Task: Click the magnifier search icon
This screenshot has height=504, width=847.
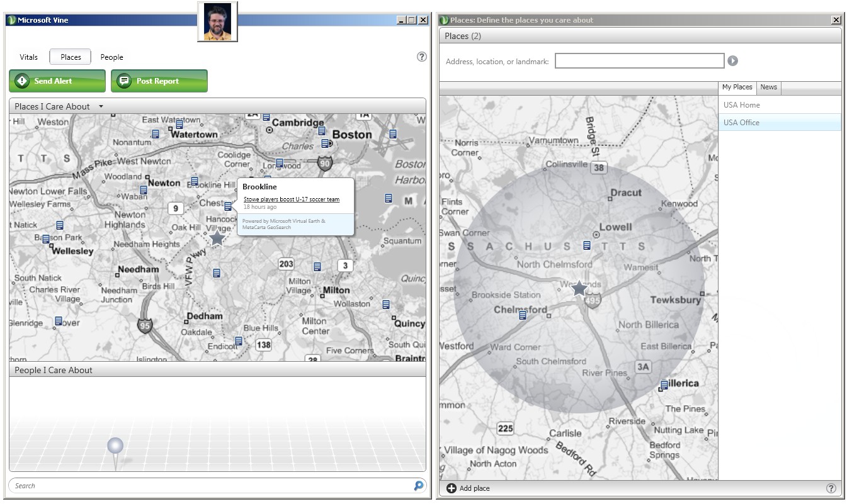Action: click(x=419, y=486)
